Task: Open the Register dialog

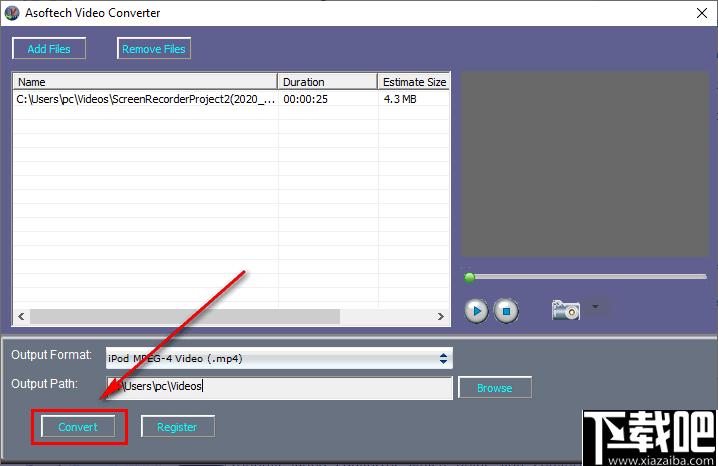Action: pyautogui.click(x=177, y=427)
